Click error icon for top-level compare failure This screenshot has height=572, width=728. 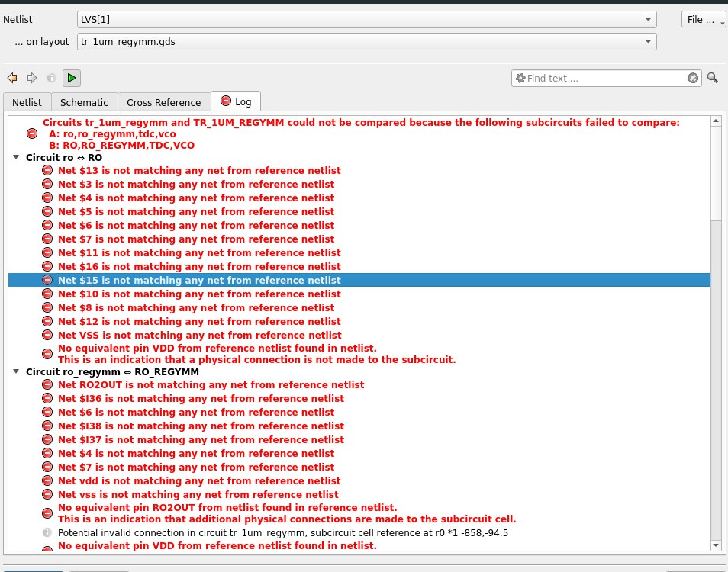(x=32, y=133)
